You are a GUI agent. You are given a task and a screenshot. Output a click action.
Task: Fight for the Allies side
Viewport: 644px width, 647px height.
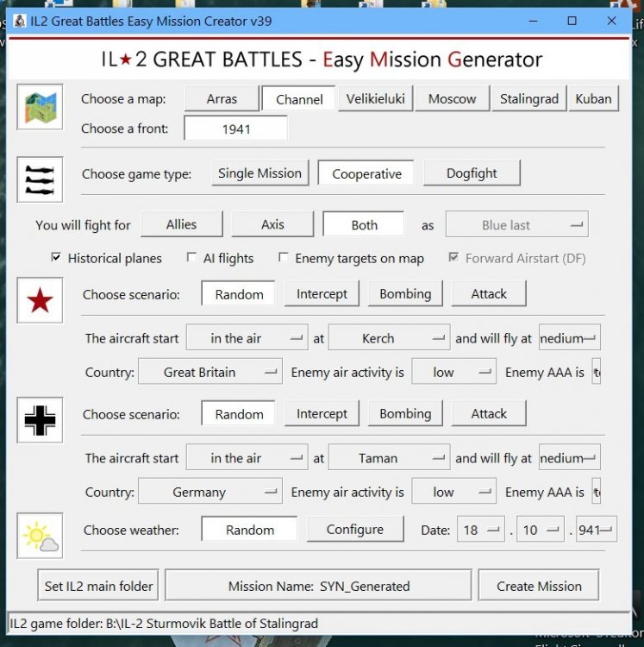click(181, 224)
